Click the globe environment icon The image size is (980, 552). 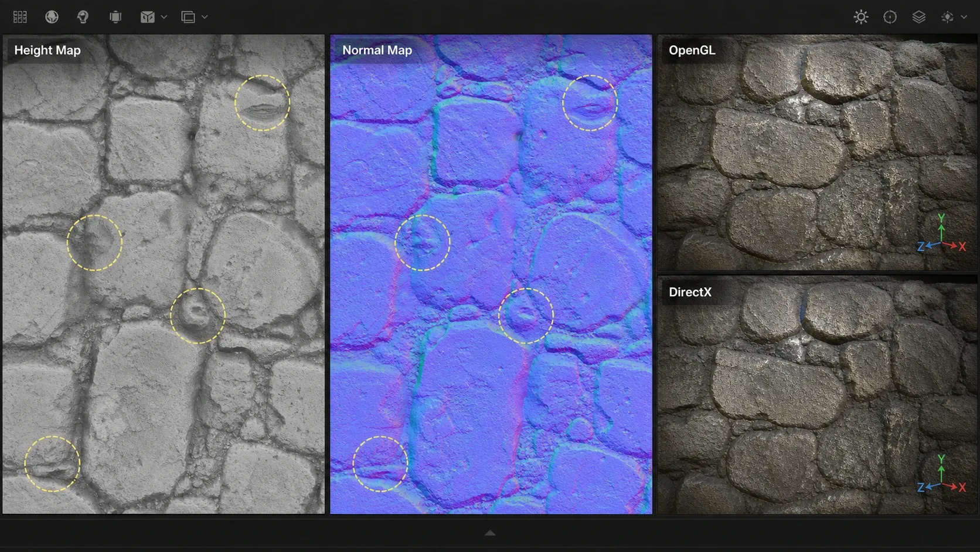[52, 17]
